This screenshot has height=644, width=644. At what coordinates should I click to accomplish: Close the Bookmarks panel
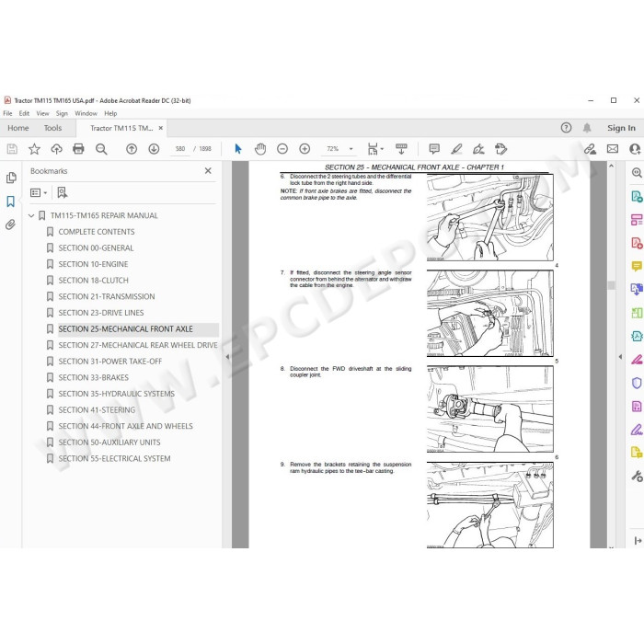click(x=208, y=171)
